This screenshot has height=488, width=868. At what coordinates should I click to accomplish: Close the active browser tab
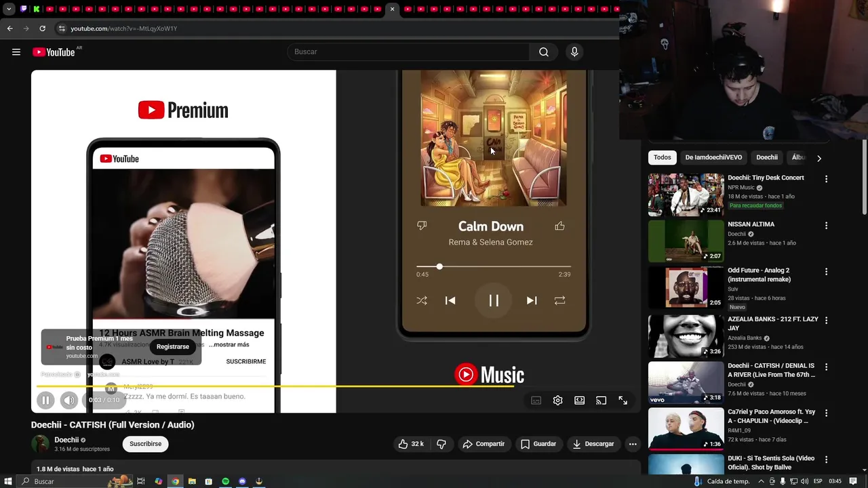click(392, 9)
